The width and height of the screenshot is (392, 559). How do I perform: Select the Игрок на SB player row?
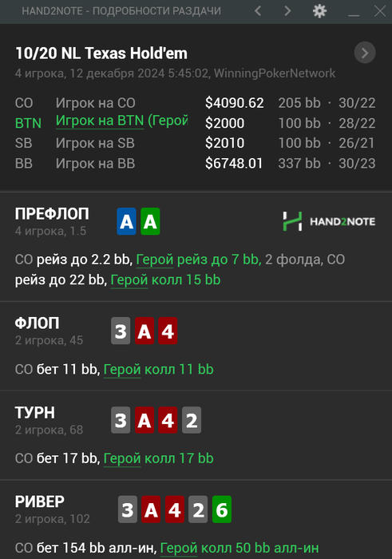[195, 143]
